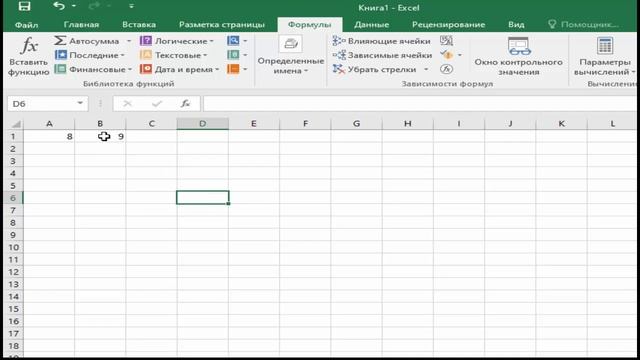Open Watch Window (Окно контрольного значения)
640x360 pixels.
click(518, 56)
